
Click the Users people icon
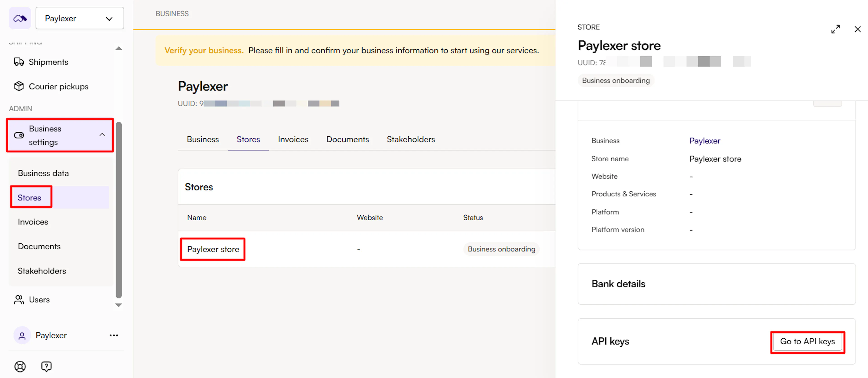[19, 300]
